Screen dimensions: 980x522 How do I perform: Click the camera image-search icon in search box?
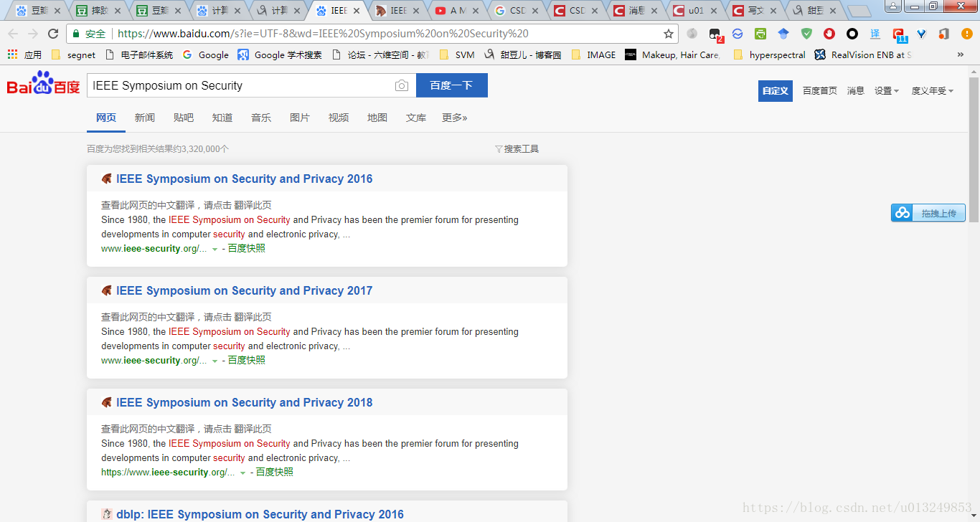click(402, 85)
